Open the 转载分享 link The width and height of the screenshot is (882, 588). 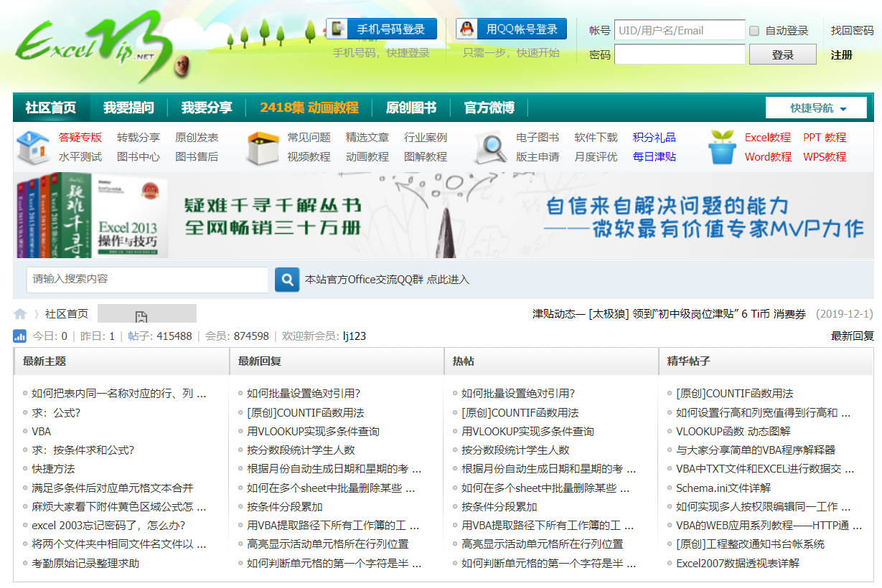(x=139, y=137)
